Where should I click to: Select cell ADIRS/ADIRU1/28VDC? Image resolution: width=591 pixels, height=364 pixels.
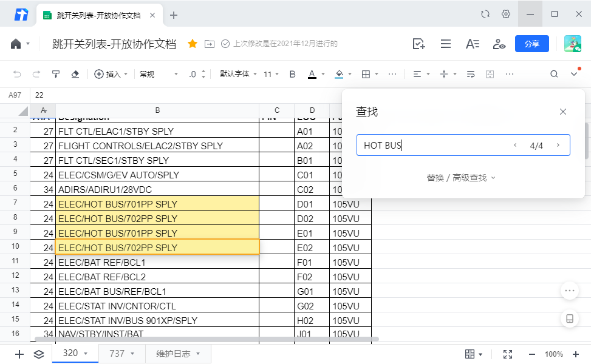(x=157, y=189)
